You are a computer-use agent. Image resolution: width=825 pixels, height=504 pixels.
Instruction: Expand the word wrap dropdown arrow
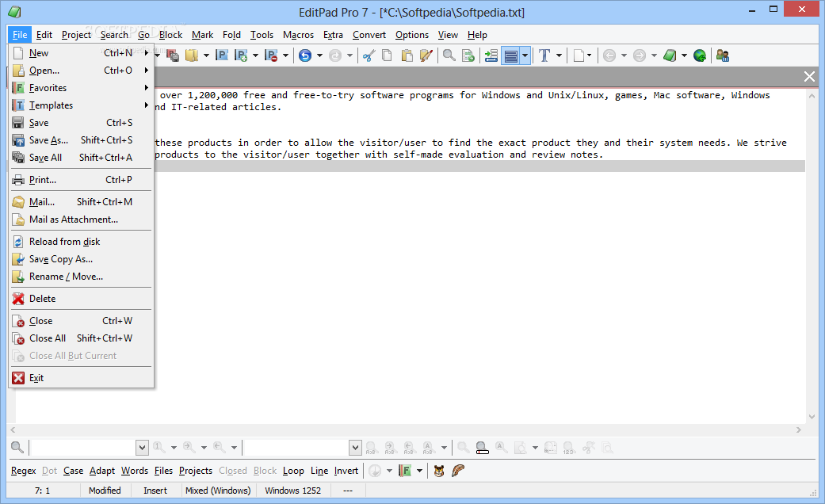[525, 55]
